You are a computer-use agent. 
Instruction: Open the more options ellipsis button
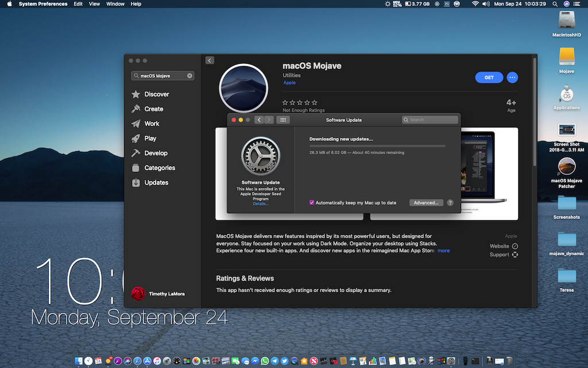512,78
